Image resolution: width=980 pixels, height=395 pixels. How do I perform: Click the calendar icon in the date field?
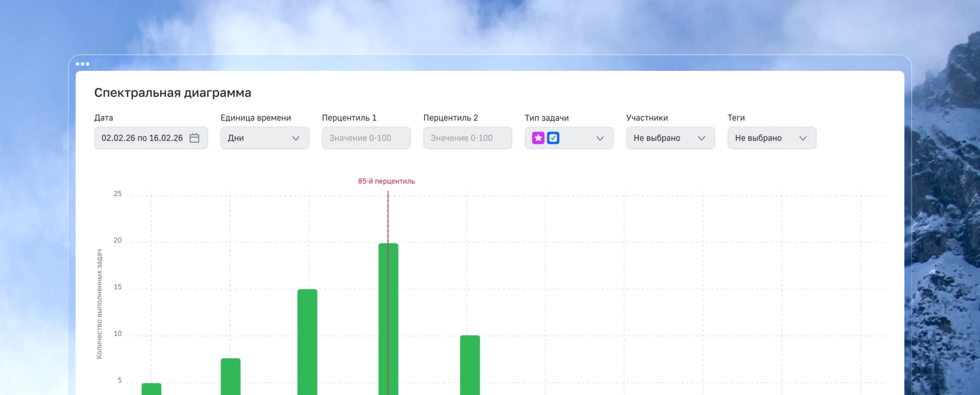click(194, 138)
